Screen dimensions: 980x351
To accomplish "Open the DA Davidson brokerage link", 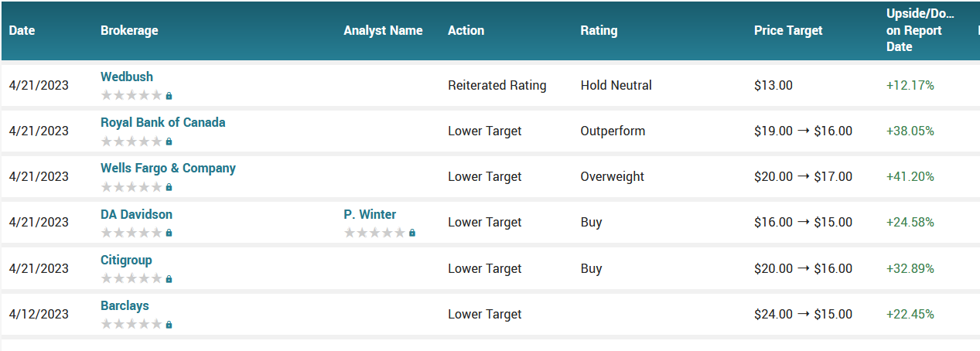I will pos(136,214).
